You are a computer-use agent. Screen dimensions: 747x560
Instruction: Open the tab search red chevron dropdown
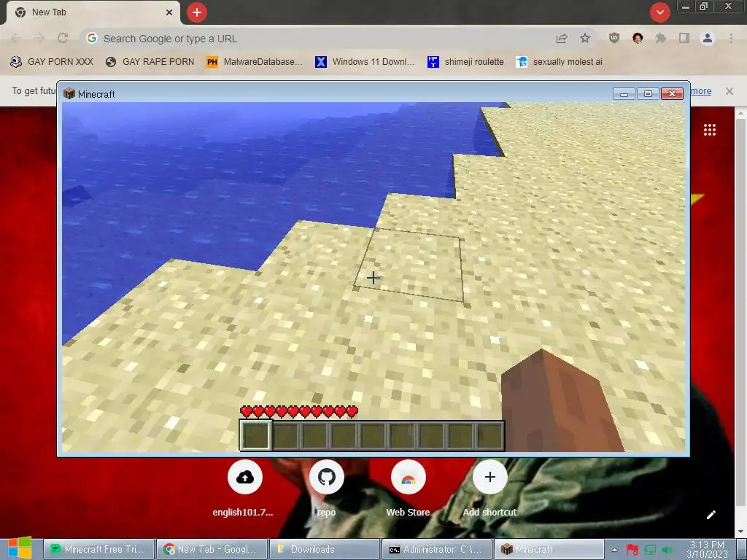click(659, 12)
